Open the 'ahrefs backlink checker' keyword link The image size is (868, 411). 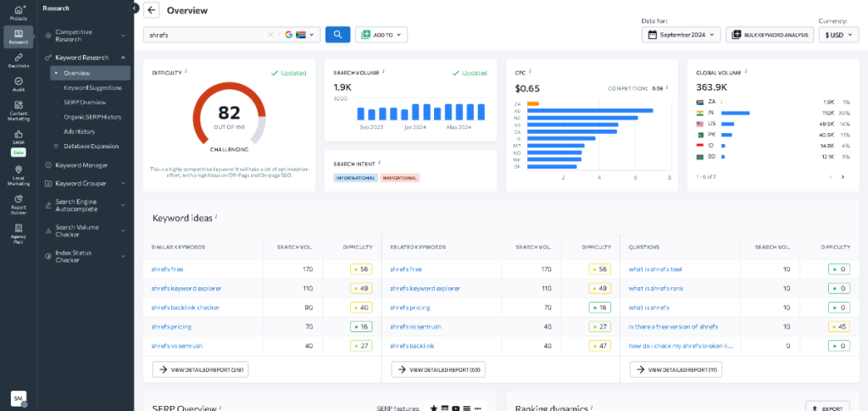(186, 308)
